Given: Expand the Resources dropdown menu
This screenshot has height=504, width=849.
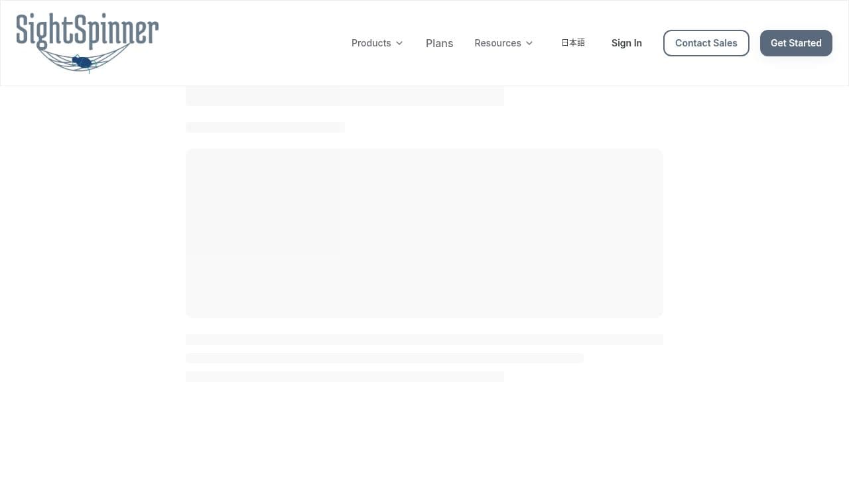Looking at the screenshot, I should click(x=504, y=43).
